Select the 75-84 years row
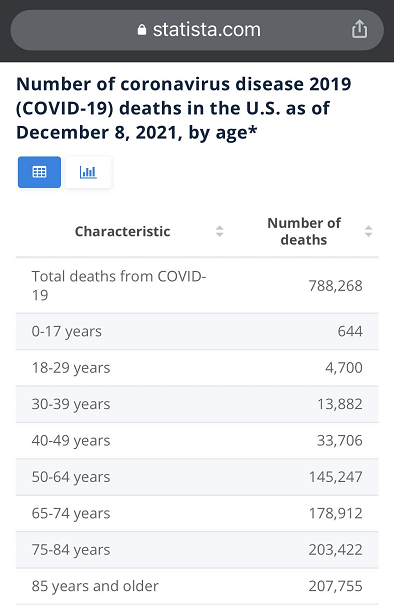This screenshot has width=394, height=616. [197, 550]
